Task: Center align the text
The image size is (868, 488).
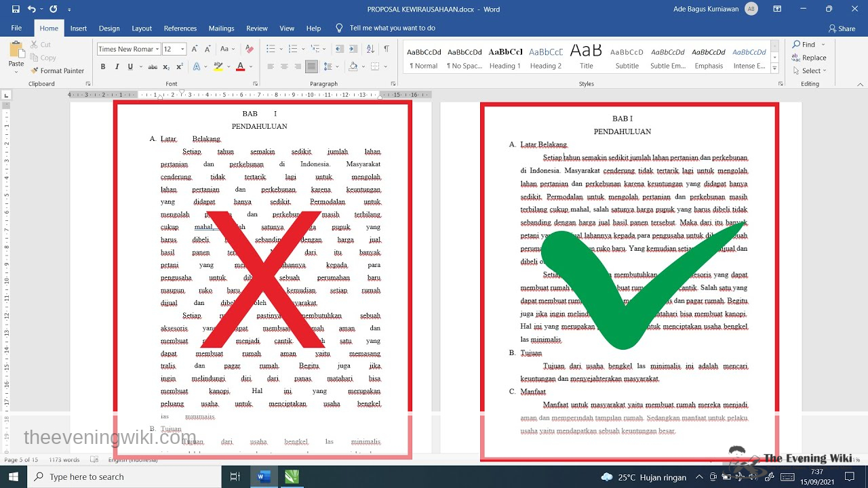Action: [284, 66]
